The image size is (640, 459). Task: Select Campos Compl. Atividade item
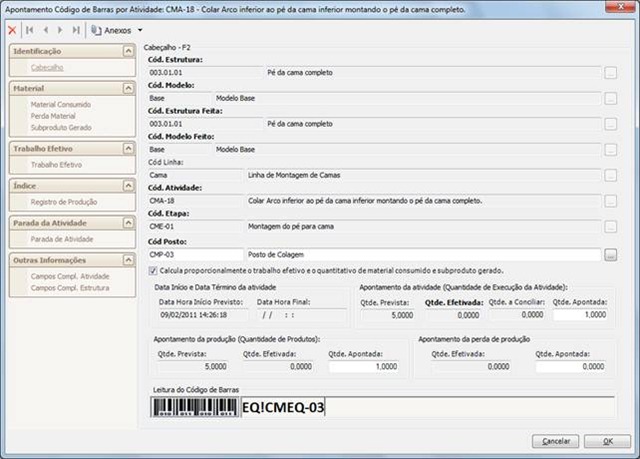(70, 276)
